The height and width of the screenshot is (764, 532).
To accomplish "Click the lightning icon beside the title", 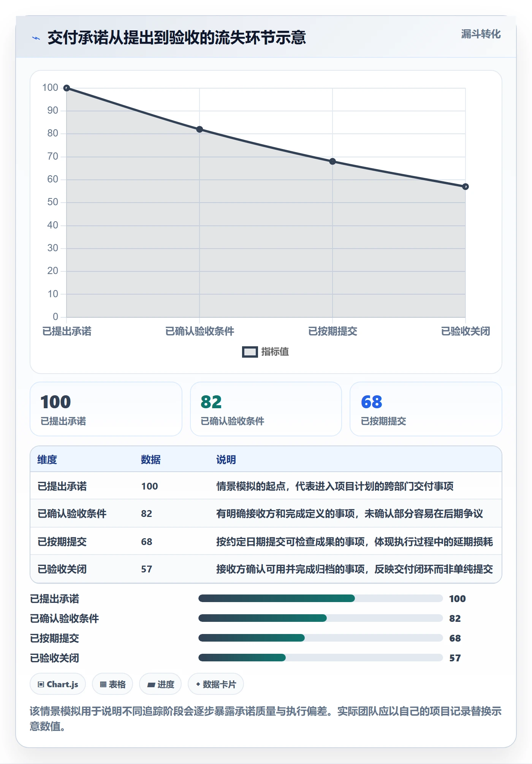I will click(36, 38).
